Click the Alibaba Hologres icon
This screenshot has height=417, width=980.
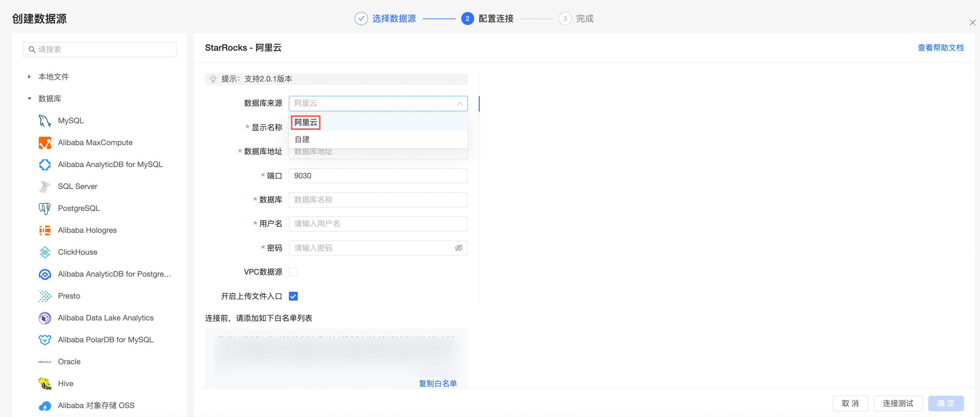(45, 230)
